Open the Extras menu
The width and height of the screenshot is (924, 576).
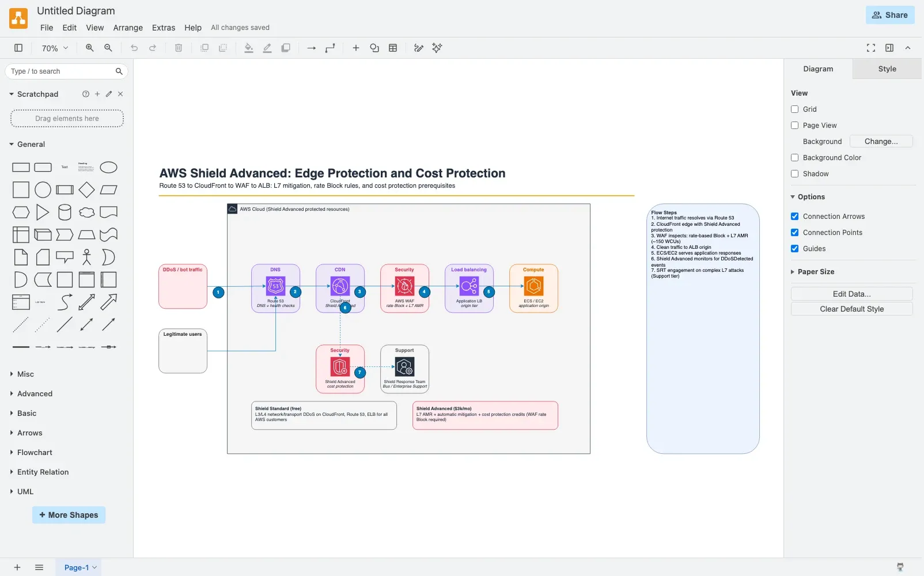[x=164, y=28]
